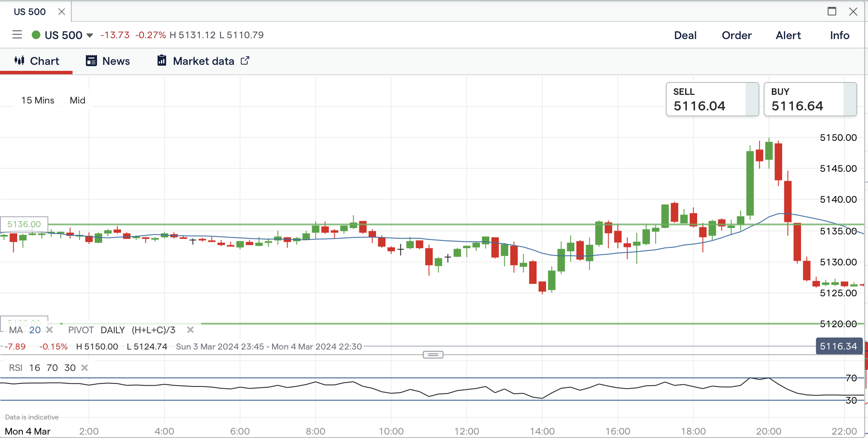The image size is (868, 438).
Task: Click the 20:00 time axis label
Action: [769, 431]
